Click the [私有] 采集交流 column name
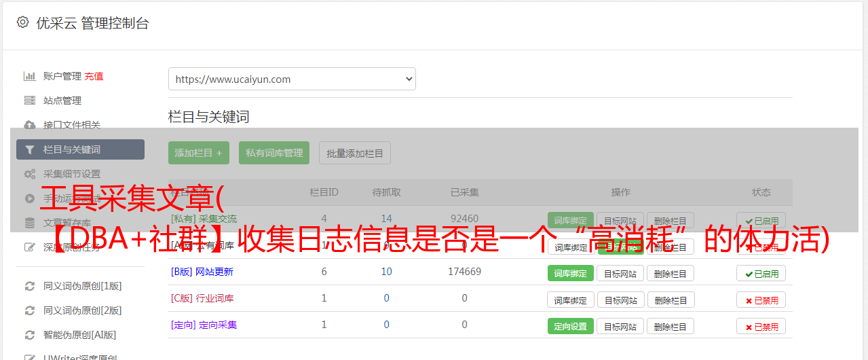This screenshot has height=360, width=868. point(204,219)
